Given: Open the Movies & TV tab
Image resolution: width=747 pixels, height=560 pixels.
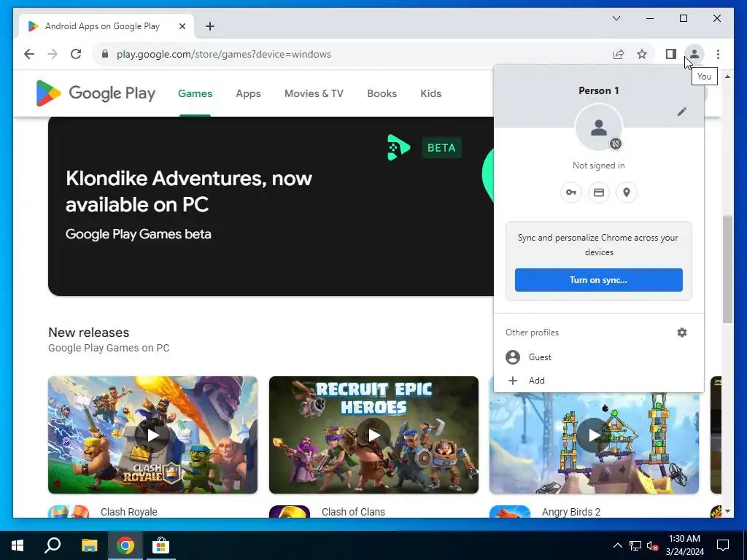Looking at the screenshot, I should point(314,93).
